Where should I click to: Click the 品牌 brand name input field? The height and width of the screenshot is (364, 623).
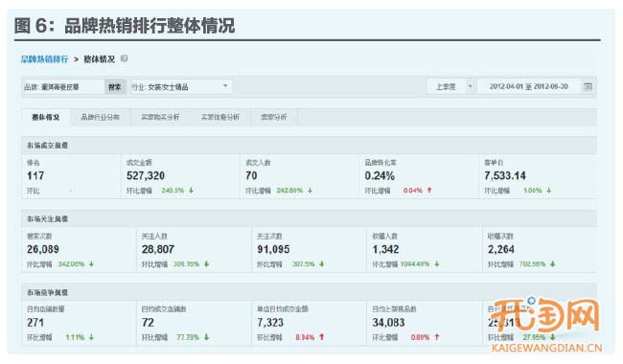point(62,86)
